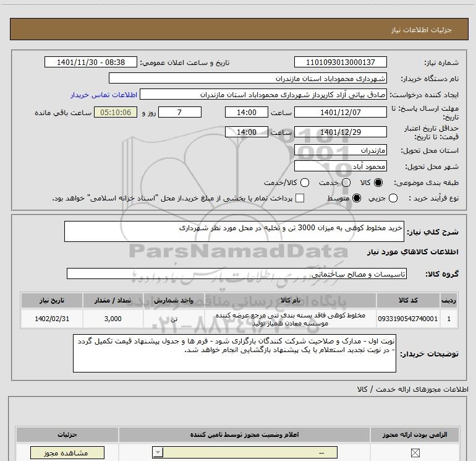Click remaining time counter 05:10:06
Viewport: 476px width, 461px height.
(116, 113)
